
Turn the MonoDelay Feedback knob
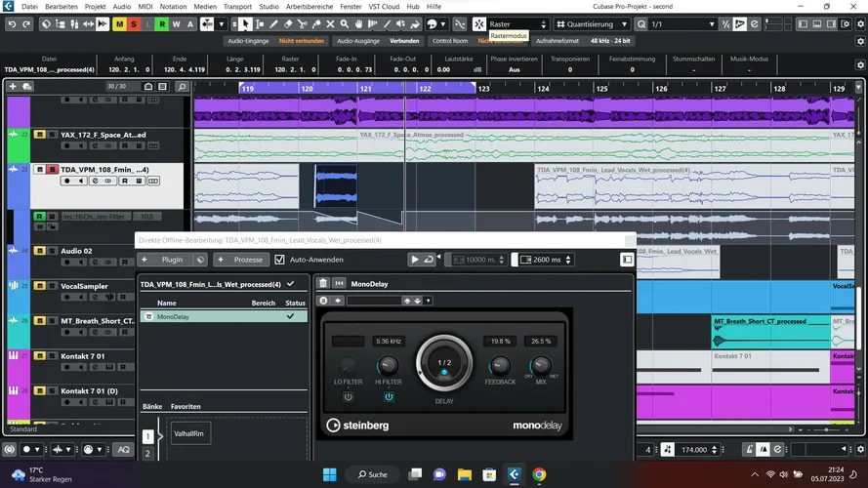pyautogui.click(x=500, y=366)
